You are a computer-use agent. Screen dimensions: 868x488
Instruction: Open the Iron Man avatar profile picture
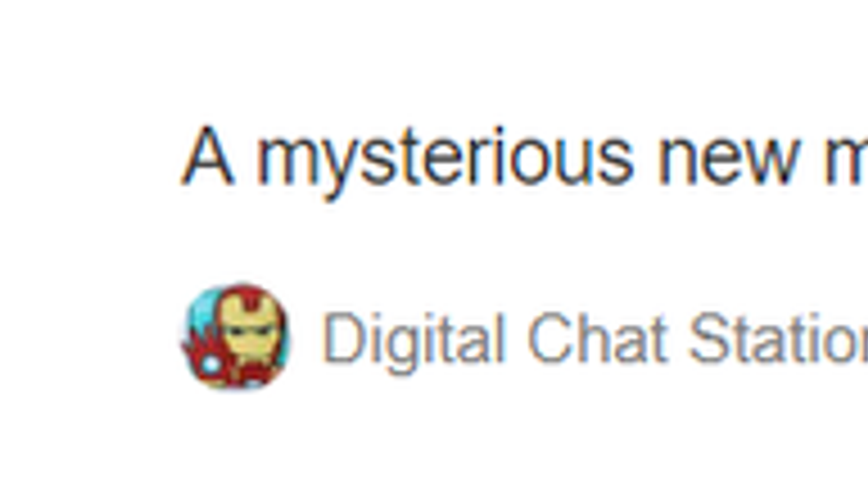click(x=237, y=336)
